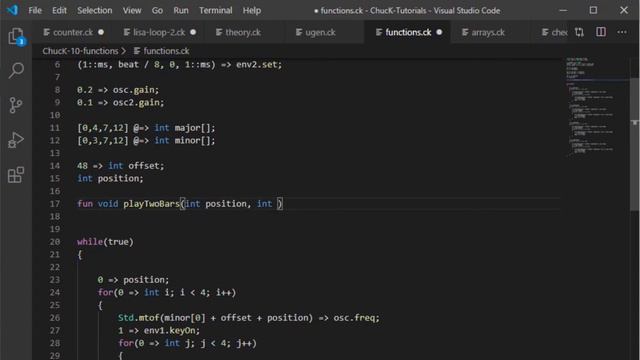Open the File menu
The height and width of the screenshot is (360, 640).
(35, 10)
